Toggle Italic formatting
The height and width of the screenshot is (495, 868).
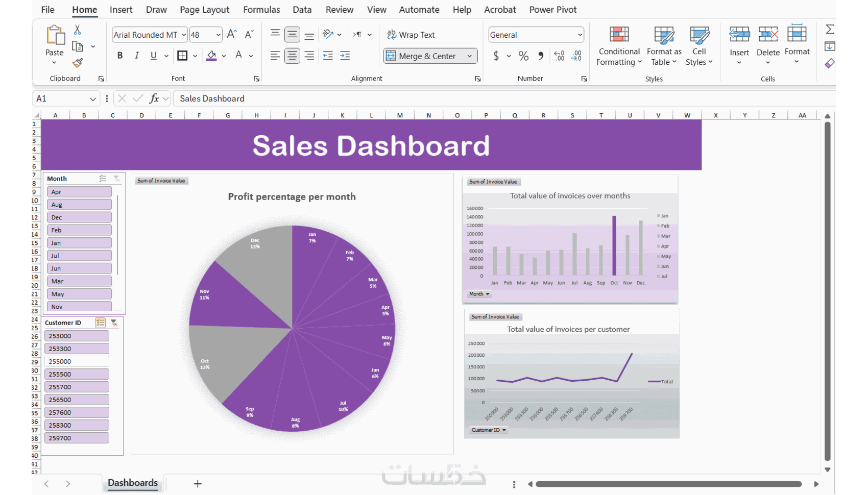(x=137, y=56)
